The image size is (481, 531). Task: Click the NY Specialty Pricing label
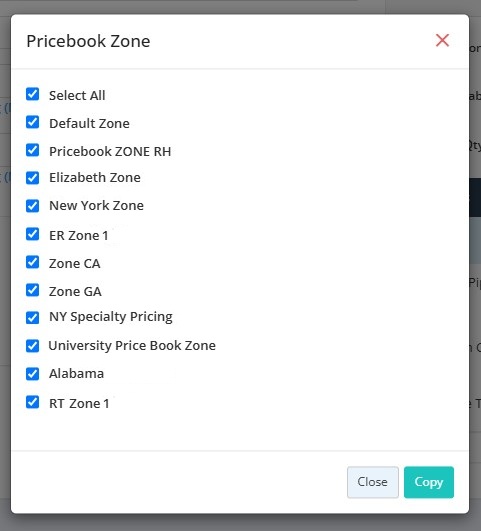coord(111,317)
